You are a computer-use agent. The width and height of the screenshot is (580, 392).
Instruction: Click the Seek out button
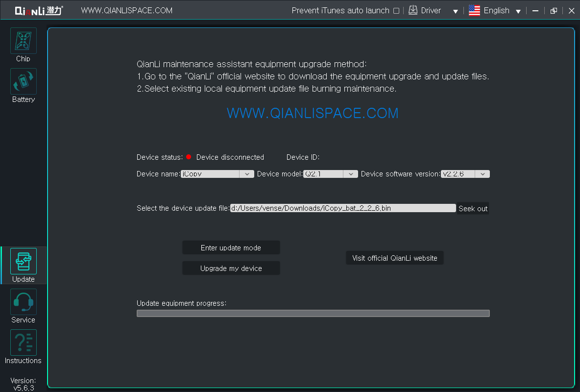click(473, 208)
